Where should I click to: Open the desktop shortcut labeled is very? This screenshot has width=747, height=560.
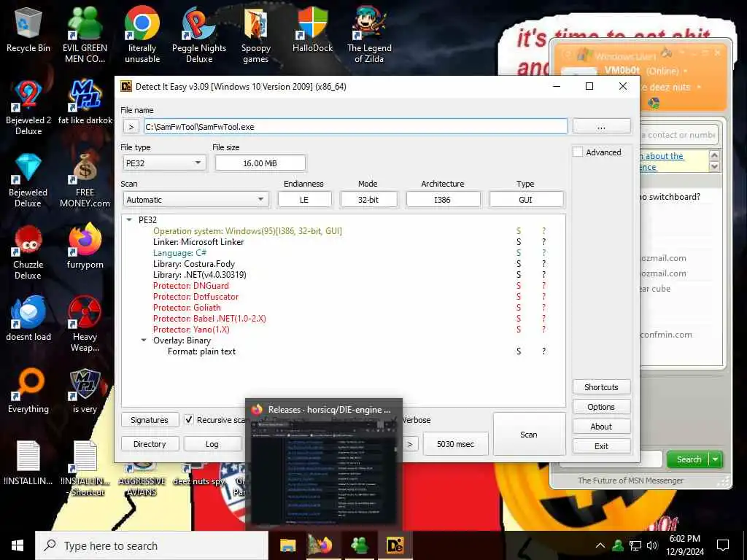click(x=85, y=391)
